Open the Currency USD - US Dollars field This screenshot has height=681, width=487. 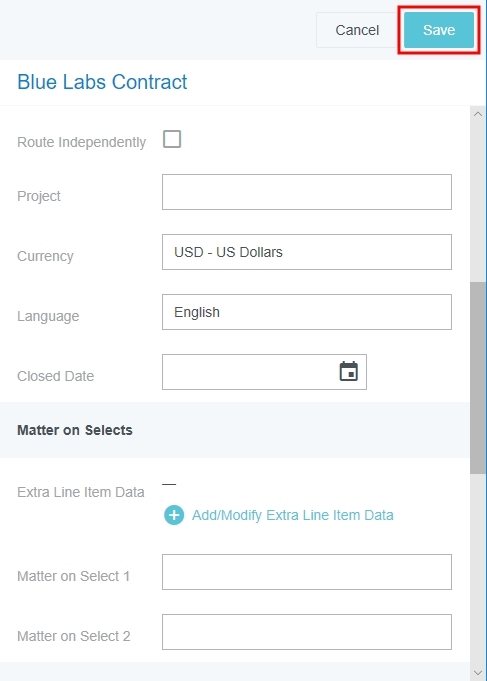tap(307, 252)
